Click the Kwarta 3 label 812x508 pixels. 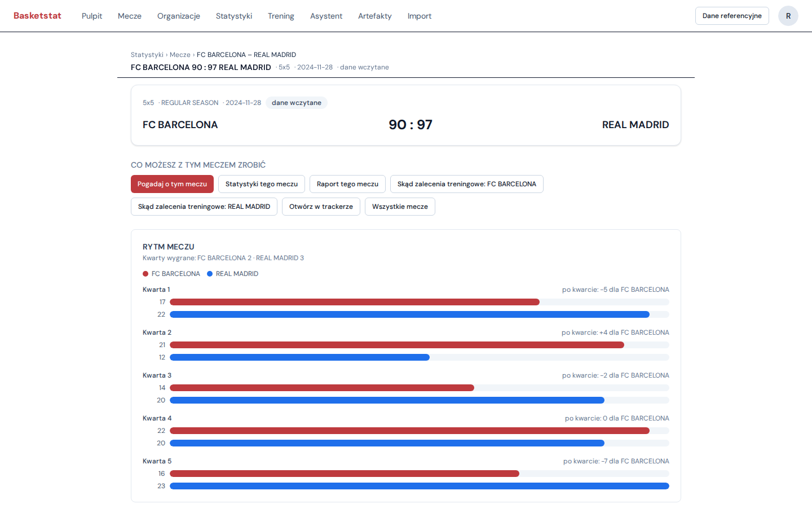point(157,375)
